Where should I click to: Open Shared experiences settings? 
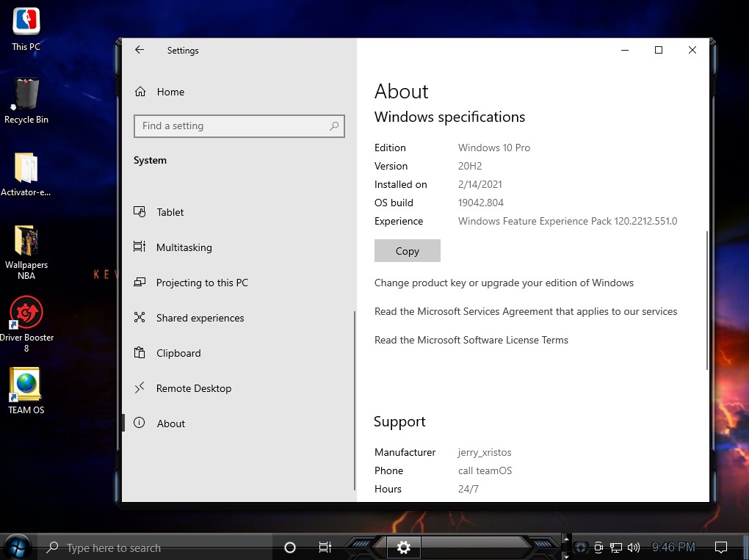(x=239, y=318)
